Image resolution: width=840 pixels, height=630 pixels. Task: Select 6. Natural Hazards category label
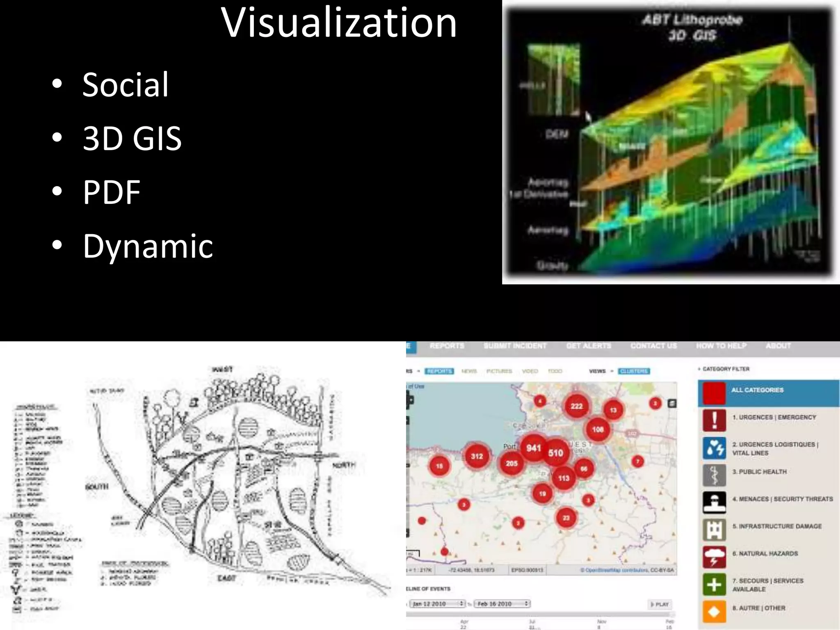(x=765, y=554)
